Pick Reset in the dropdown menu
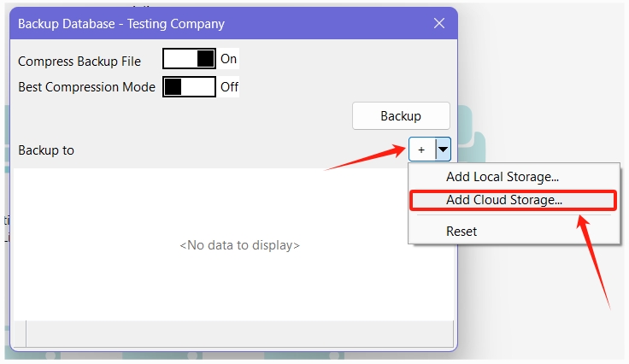The image size is (629, 364). 461,231
